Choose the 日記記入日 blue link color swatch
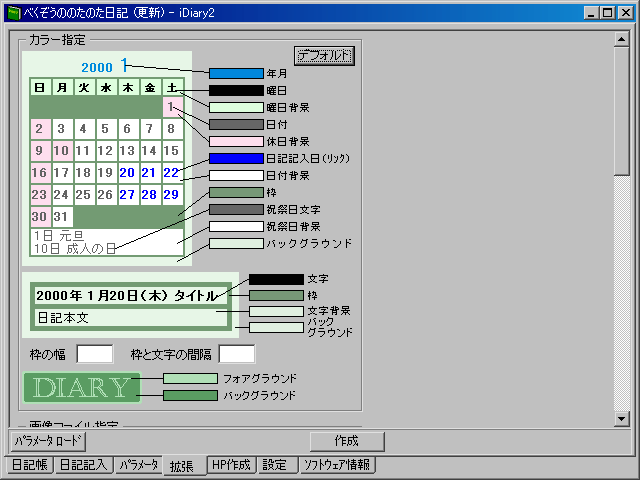This screenshot has width=640, height=480. (236, 158)
